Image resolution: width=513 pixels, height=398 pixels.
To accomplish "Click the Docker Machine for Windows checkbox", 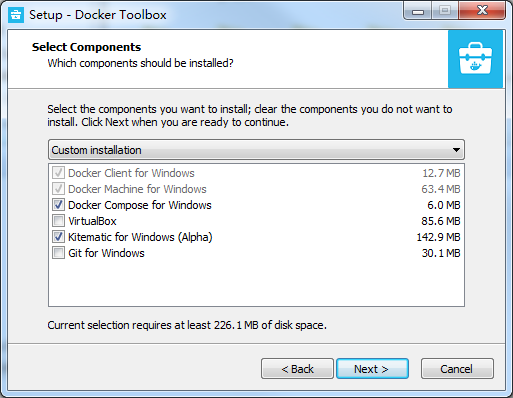I will [58, 189].
